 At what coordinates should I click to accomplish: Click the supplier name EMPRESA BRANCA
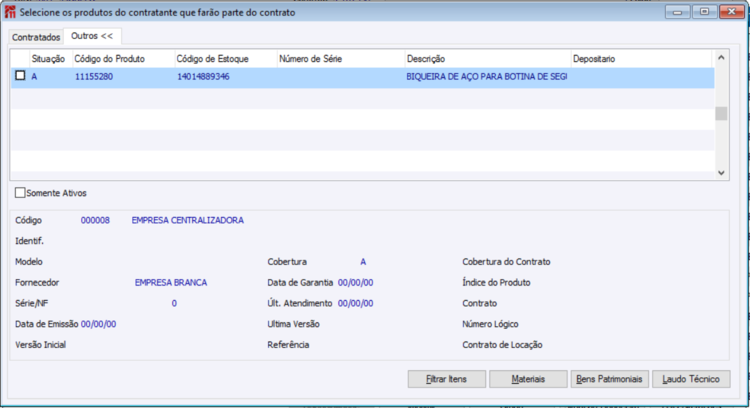pos(171,283)
